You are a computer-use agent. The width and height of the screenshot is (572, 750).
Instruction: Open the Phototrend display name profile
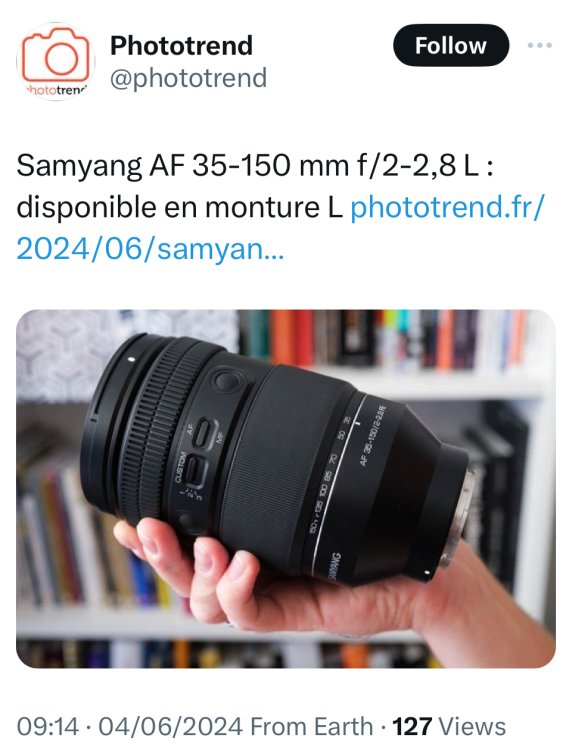[x=181, y=45]
